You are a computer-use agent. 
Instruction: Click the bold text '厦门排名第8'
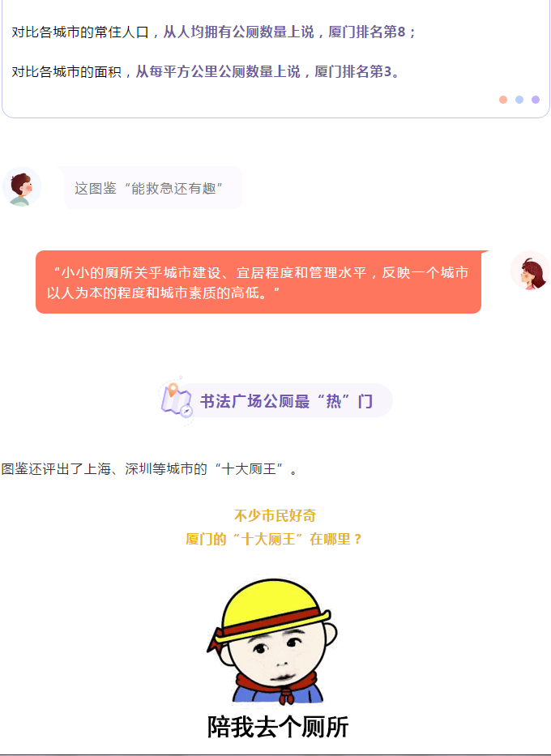367,32
